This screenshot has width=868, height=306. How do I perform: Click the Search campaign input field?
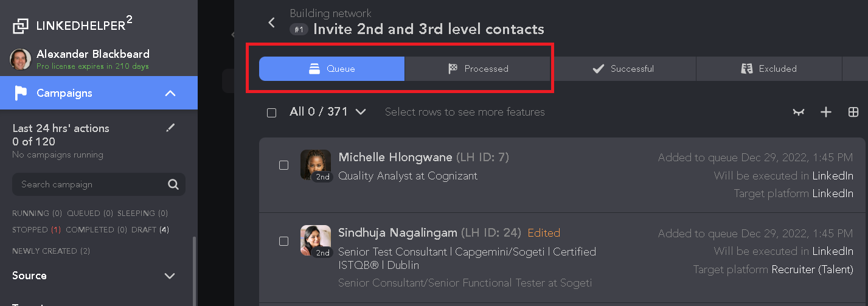[x=91, y=184]
